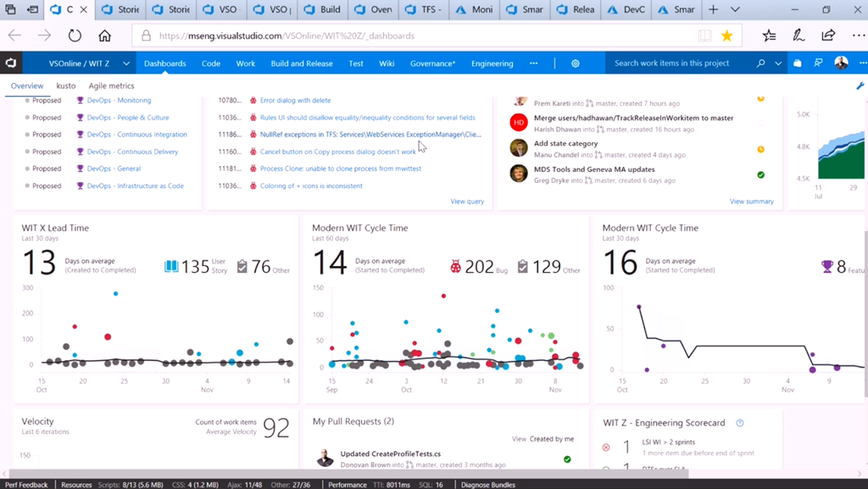Click the set tabs aside icon
Viewport: 868px width, 489px height.
click(x=32, y=9)
